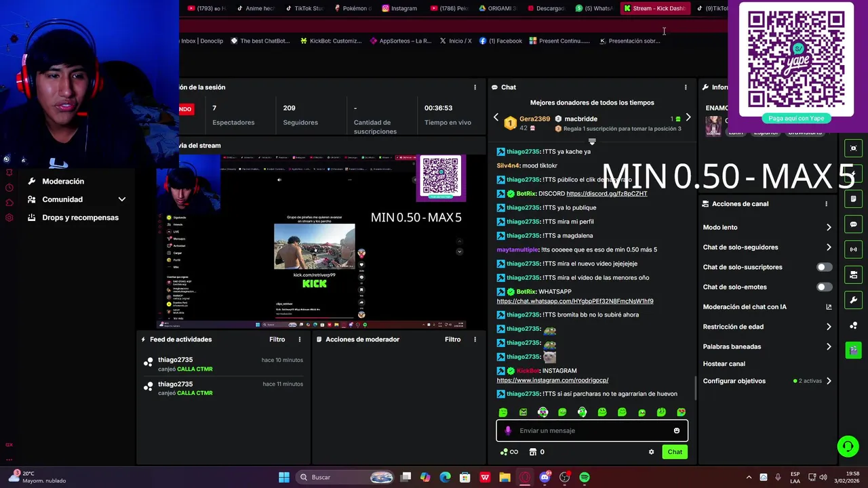Viewport: 868px width, 488px height.
Task: Expand Configurar objetivos arrow
Action: click(829, 381)
